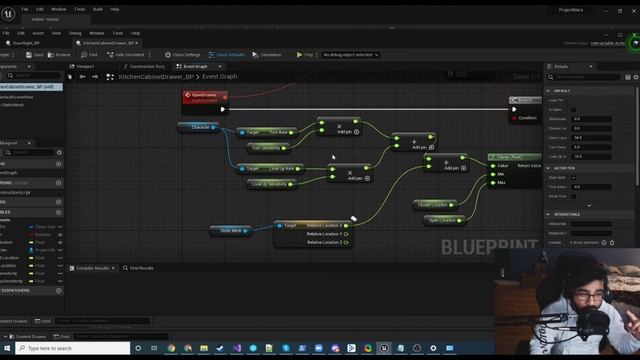Close the Event Graph tab
The image size is (640, 360).
[x=220, y=67]
